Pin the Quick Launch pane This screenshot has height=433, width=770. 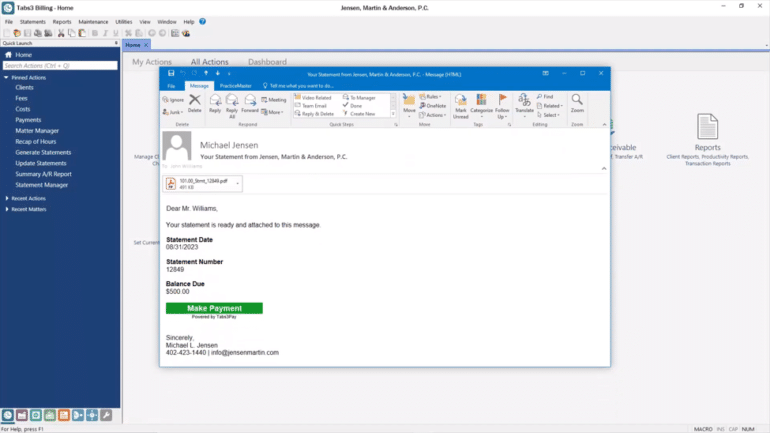click(116, 43)
